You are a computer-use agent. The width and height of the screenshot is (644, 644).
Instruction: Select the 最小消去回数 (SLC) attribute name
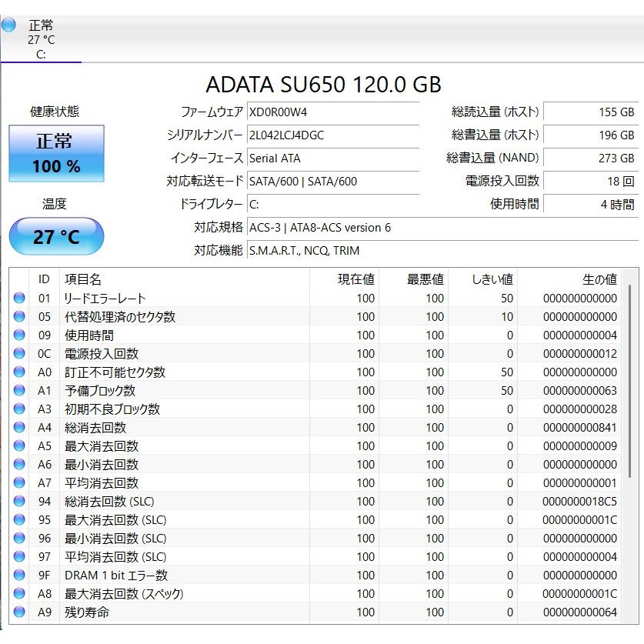click(115, 539)
